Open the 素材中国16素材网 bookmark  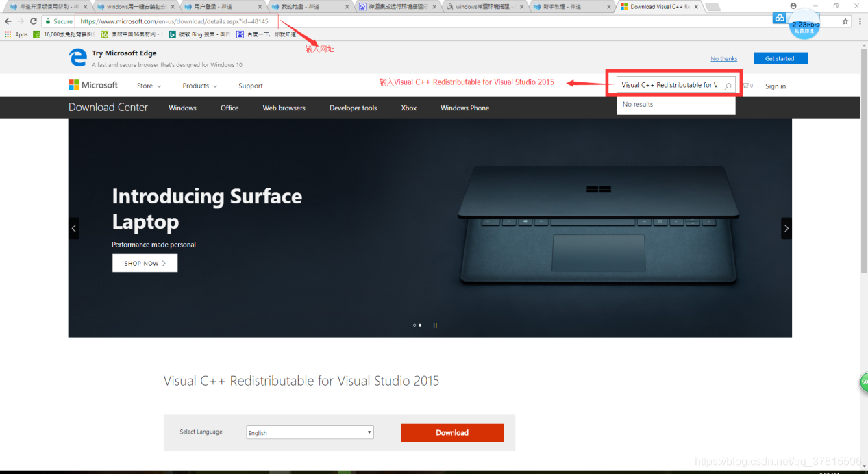[x=132, y=34]
